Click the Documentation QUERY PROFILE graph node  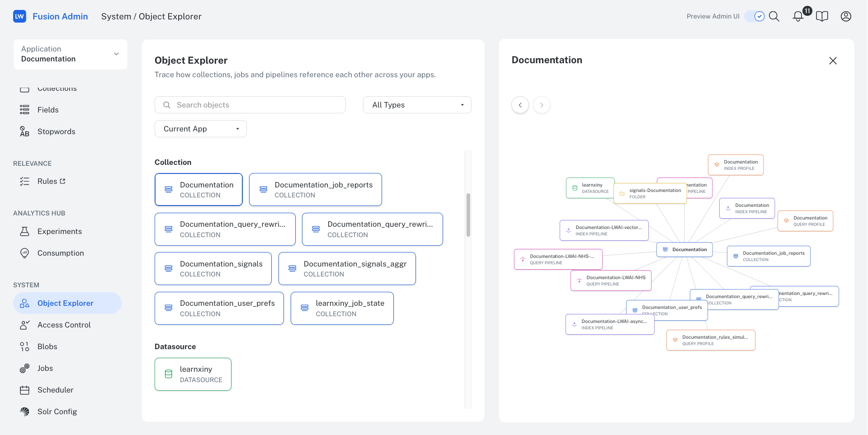805,221
